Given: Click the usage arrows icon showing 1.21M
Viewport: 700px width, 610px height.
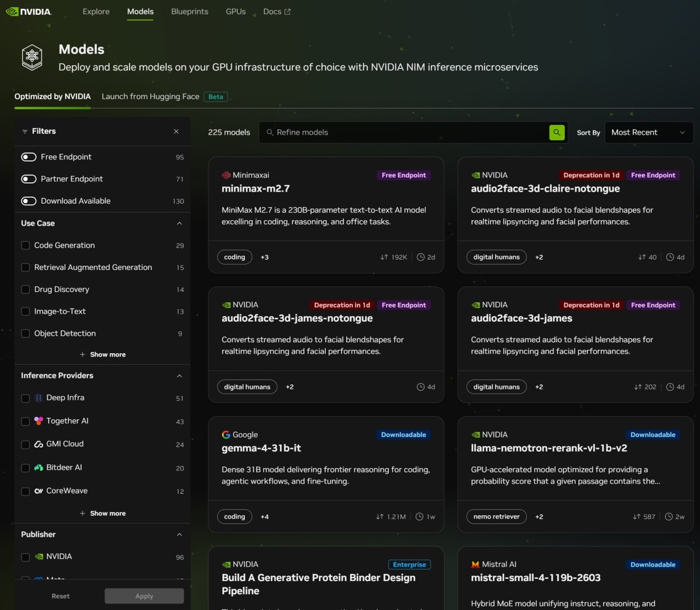Looking at the screenshot, I should pyautogui.click(x=380, y=517).
